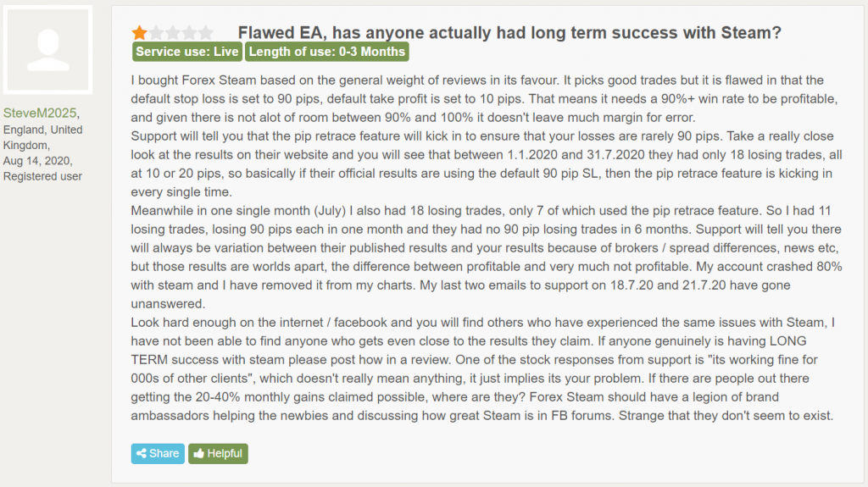
Task: Open the SteveM2025 user profile link
Action: tap(40, 113)
